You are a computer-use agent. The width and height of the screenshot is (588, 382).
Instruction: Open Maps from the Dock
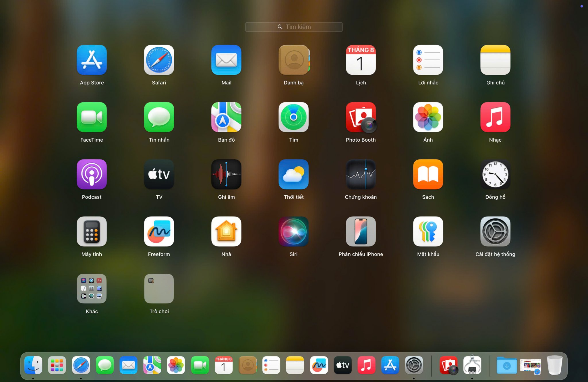[152, 365]
